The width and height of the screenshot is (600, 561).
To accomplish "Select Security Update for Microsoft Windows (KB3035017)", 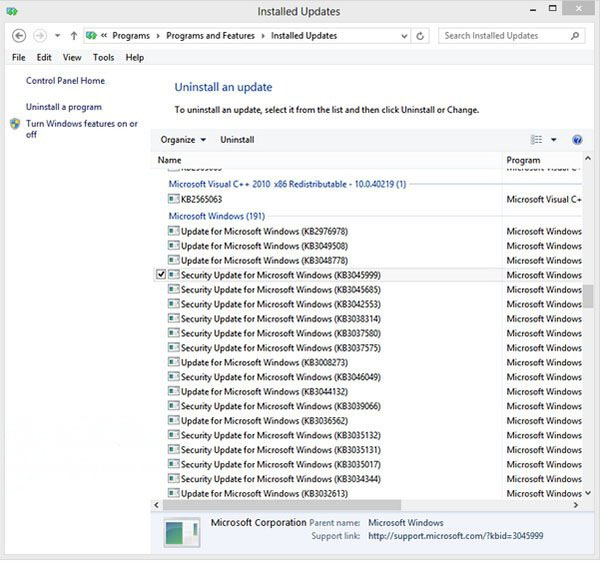I will tap(280, 465).
